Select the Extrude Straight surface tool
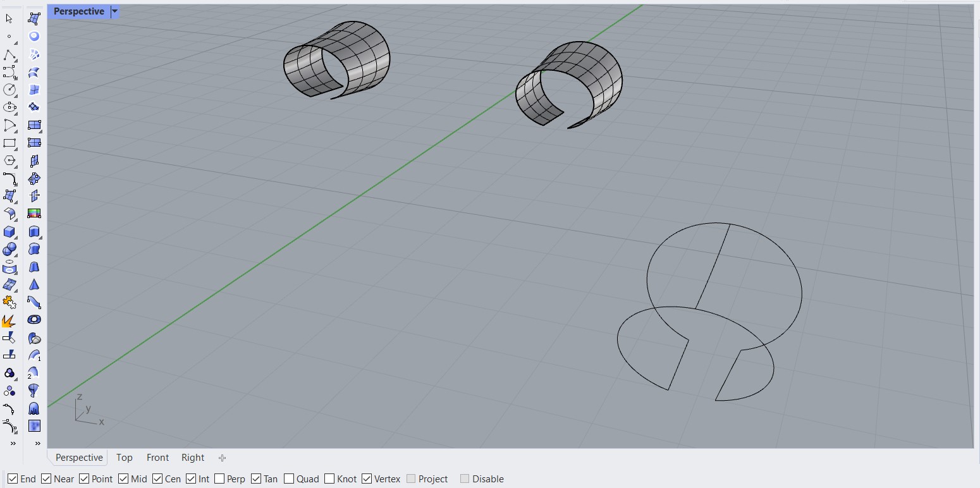 34,231
